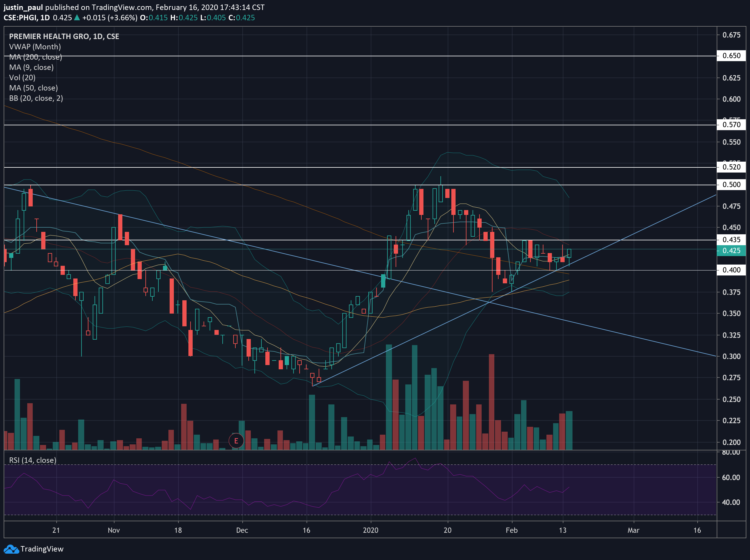Click the 0.570 horizontal line price label
Image resolution: width=750 pixels, height=560 pixels.
731,125
